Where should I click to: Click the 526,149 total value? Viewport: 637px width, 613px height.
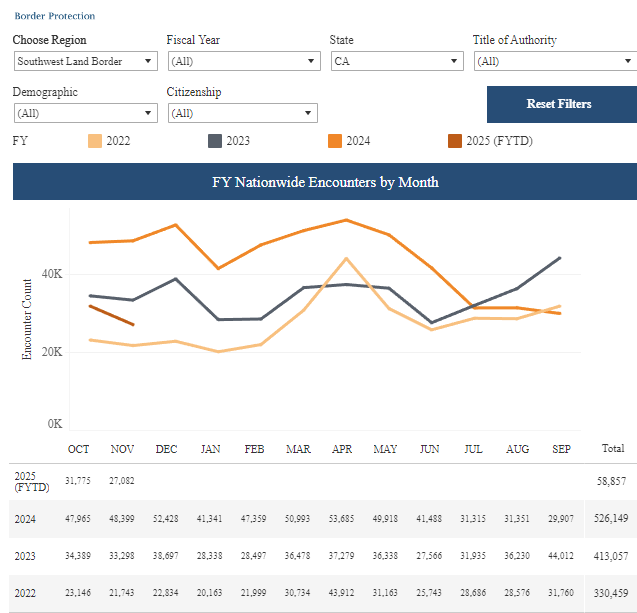pos(611,518)
